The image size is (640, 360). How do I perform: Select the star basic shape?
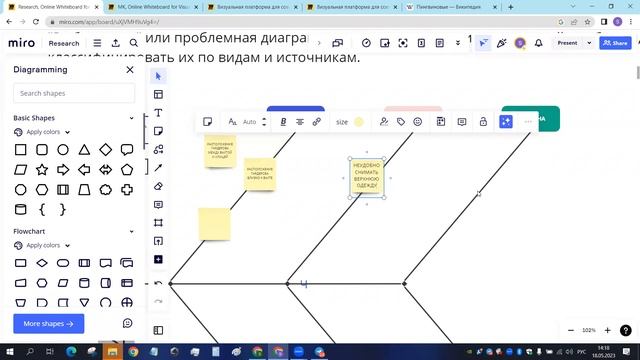42,170
